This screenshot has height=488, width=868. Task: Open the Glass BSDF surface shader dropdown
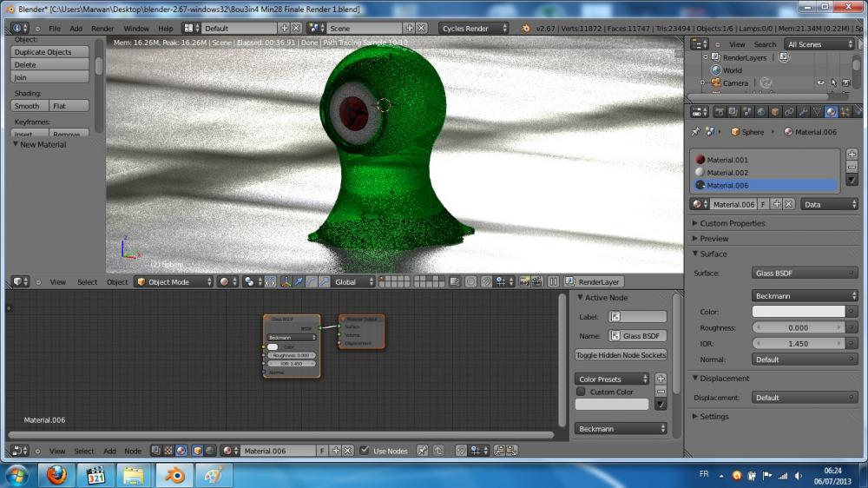point(805,273)
